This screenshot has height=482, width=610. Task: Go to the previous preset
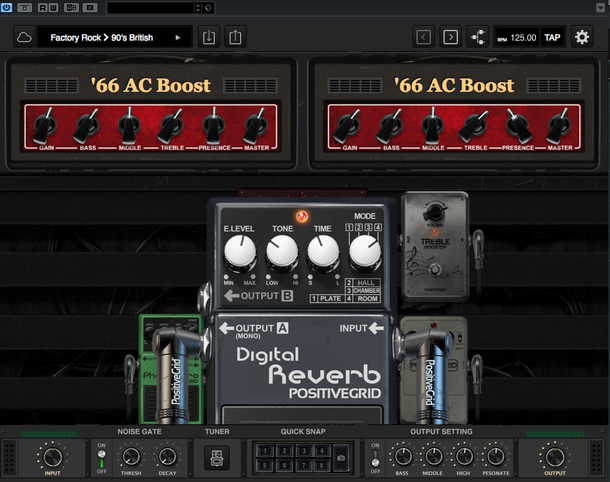tap(423, 37)
